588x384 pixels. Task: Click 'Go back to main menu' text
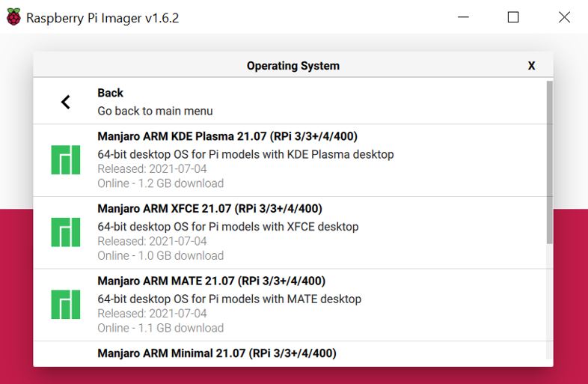click(155, 111)
